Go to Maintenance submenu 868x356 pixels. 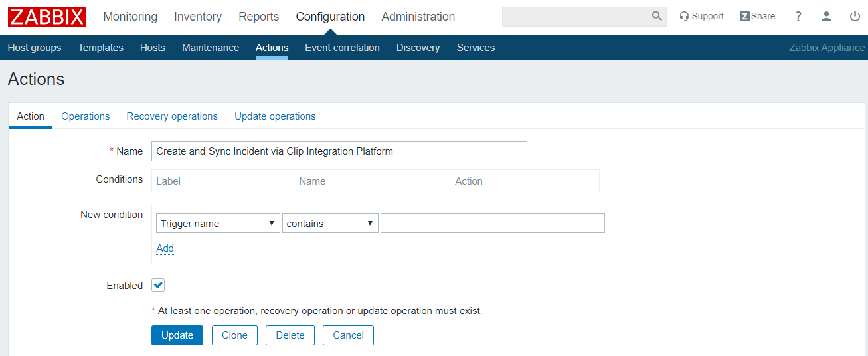pos(211,48)
